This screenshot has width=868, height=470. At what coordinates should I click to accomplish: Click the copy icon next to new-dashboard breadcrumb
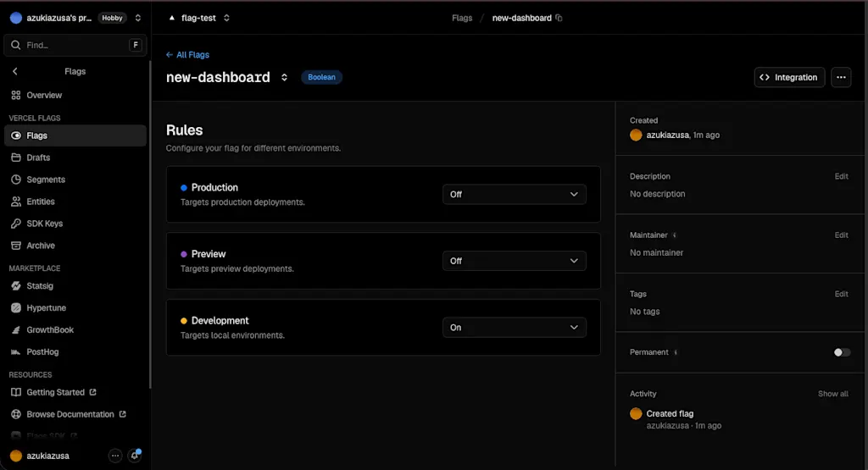(x=559, y=18)
